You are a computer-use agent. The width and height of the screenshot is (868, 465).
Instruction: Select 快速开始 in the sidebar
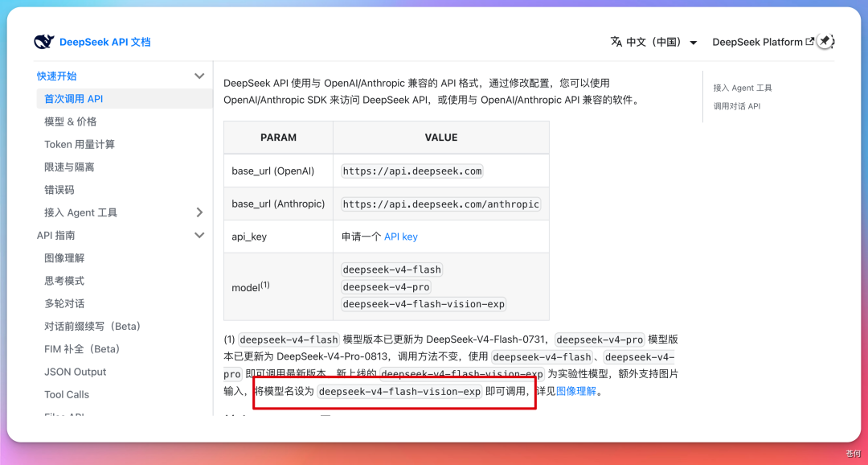coord(56,76)
